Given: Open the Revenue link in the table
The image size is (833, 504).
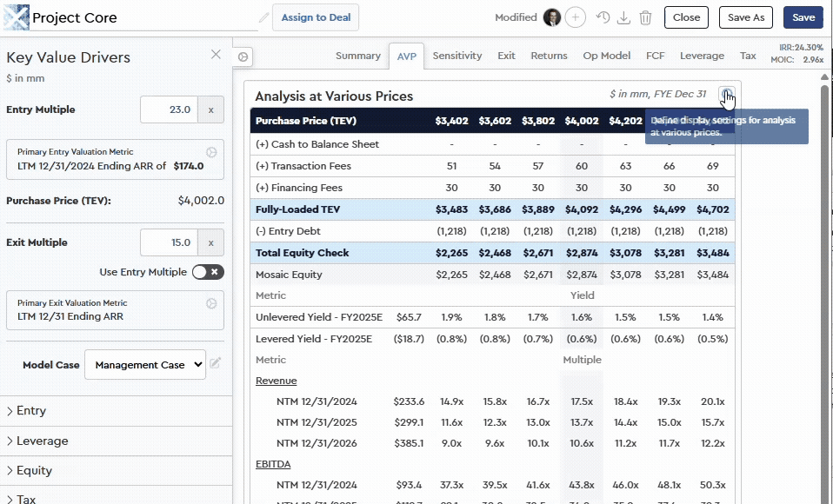Looking at the screenshot, I should pyautogui.click(x=276, y=380).
